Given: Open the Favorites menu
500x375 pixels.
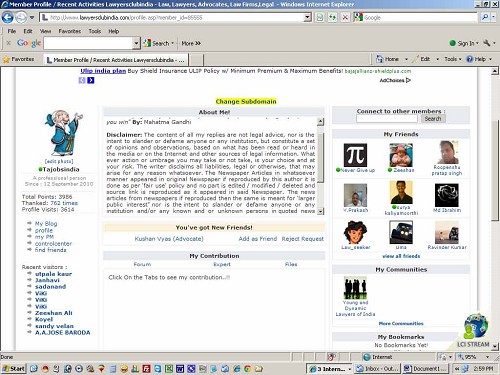Looking at the screenshot, I should click(70, 31).
